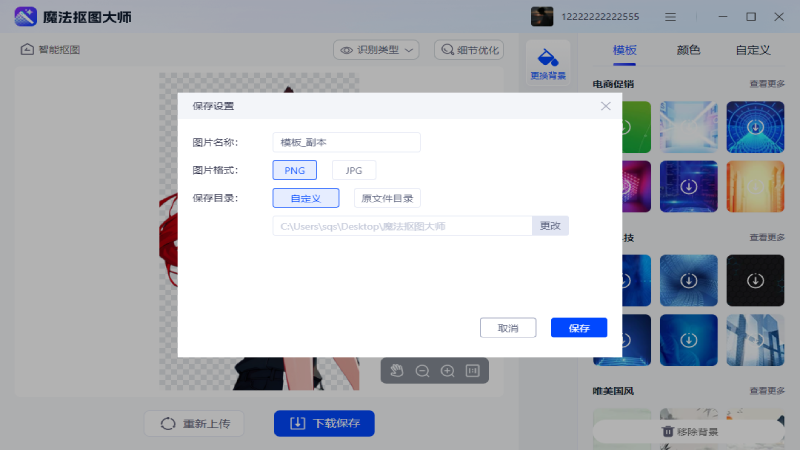
Task: Edit the 图片名称 text field
Action: click(346, 142)
